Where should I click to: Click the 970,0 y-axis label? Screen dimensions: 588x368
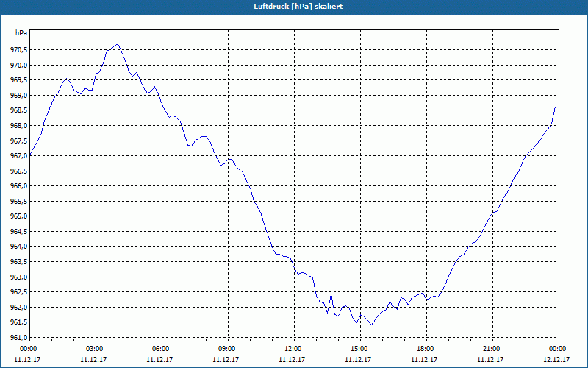pos(18,66)
